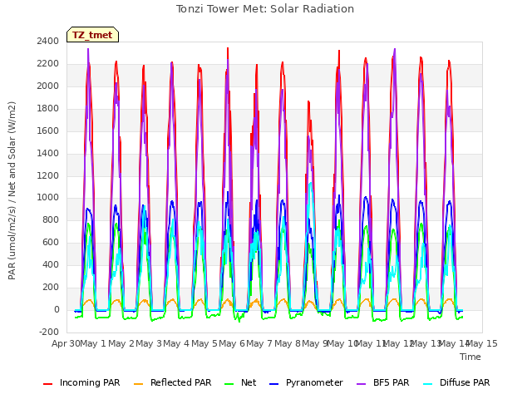Click the 2200 y-axis tick label
The image size is (532, 399).
pyautogui.click(x=48, y=63)
